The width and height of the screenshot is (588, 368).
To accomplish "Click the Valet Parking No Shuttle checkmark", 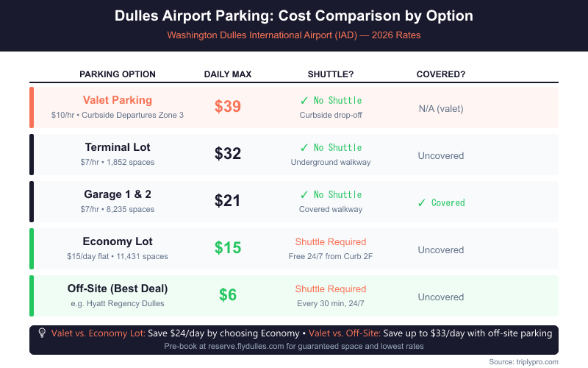I will tap(304, 100).
